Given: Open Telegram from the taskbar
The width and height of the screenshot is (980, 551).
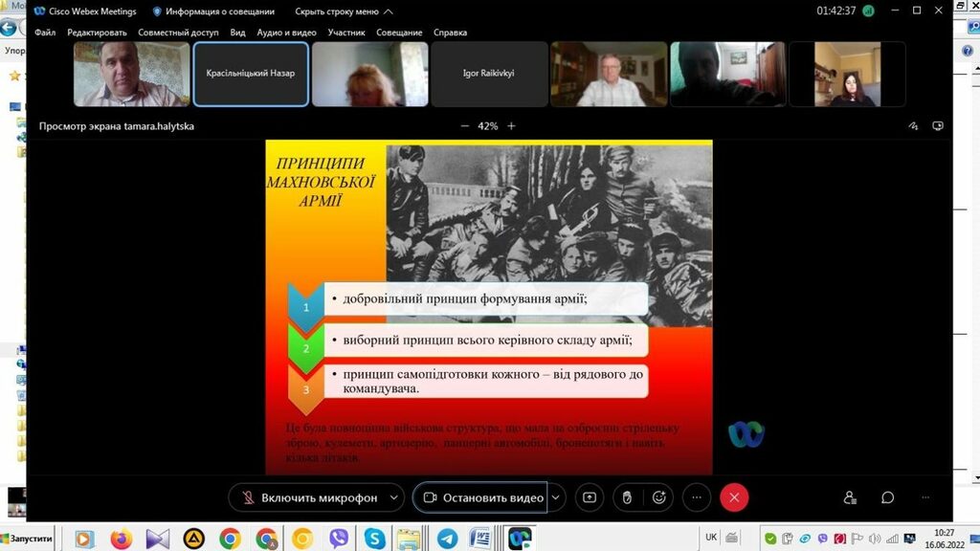Looking at the screenshot, I should tap(447, 539).
